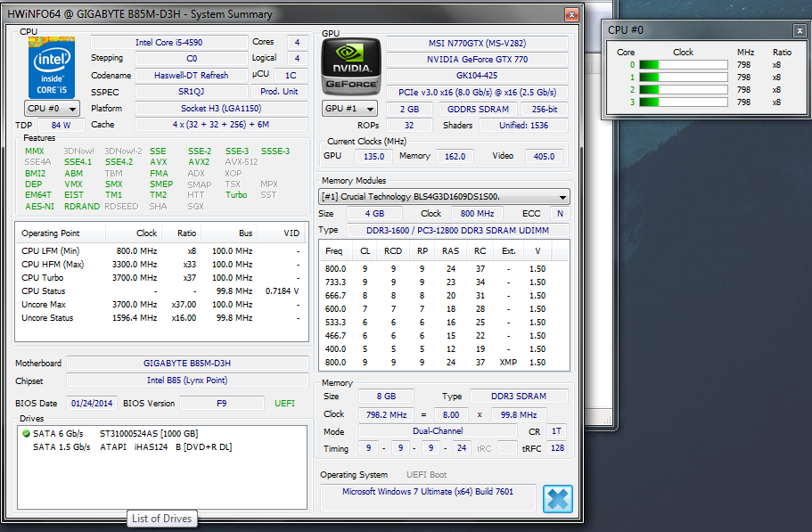This screenshot has width=812, height=532.
Task: Select the Uncore Status row
Action: click(160, 318)
